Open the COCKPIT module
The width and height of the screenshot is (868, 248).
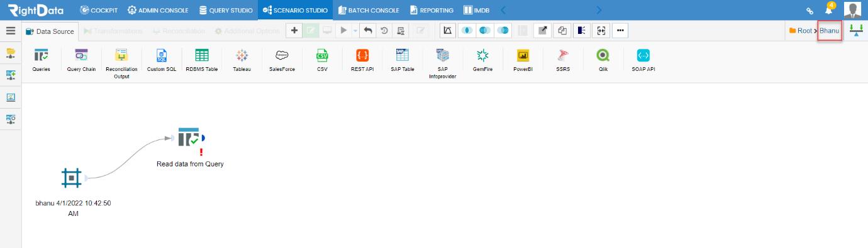pos(99,10)
